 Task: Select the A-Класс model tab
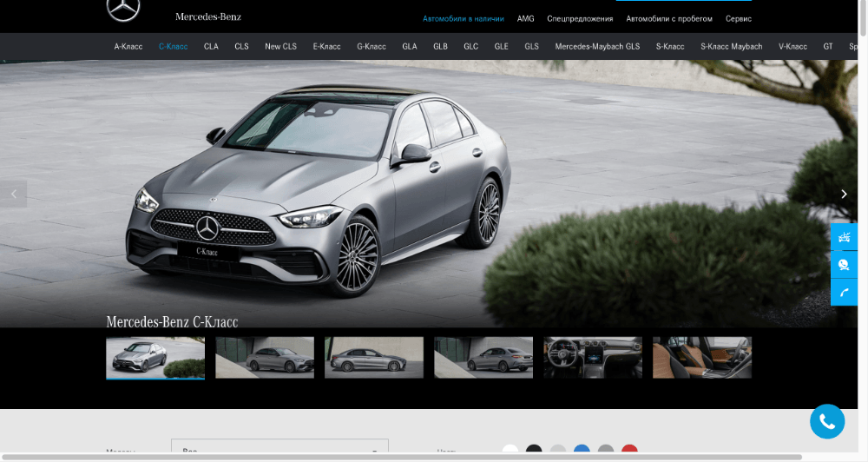(x=128, y=47)
